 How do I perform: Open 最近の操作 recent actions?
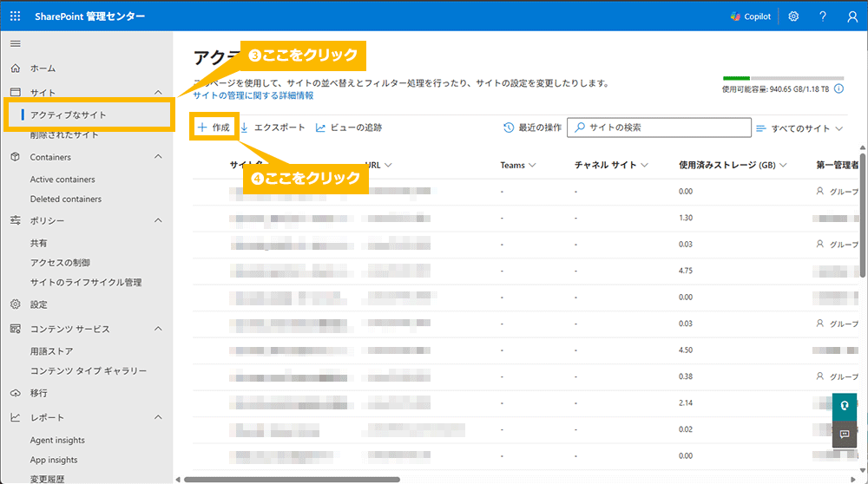click(x=532, y=128)
